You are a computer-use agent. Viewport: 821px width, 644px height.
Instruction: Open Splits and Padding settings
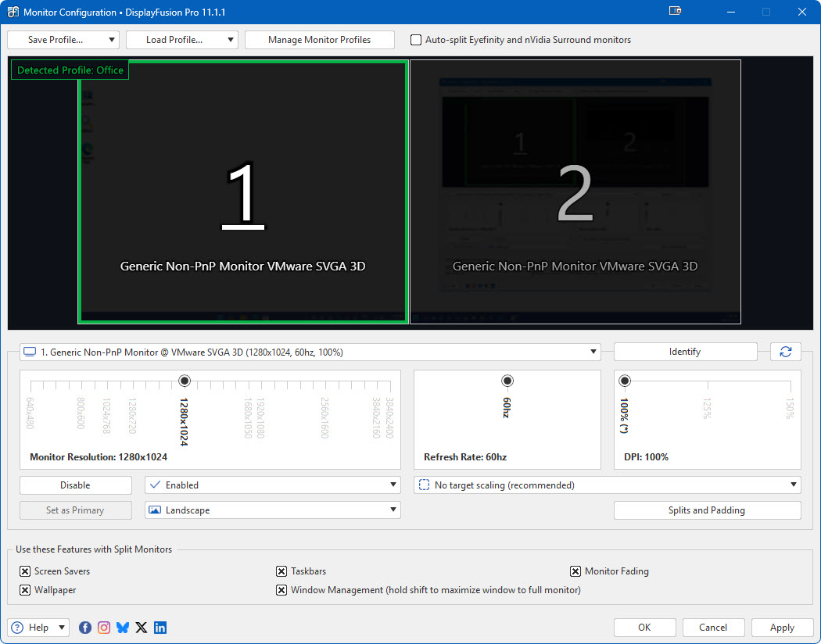pyautogui.click(x=707, y=510)
